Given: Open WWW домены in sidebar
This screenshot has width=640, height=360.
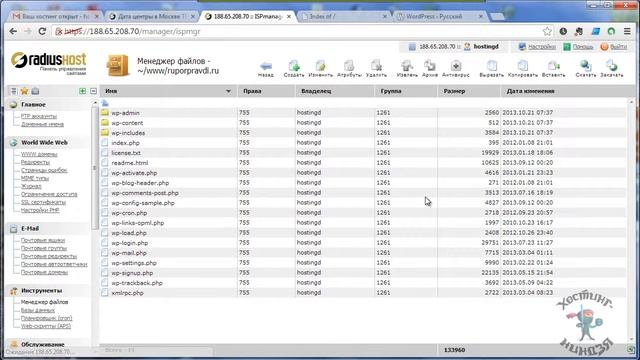Looking at the screenshot, I should tap(39, 154).
